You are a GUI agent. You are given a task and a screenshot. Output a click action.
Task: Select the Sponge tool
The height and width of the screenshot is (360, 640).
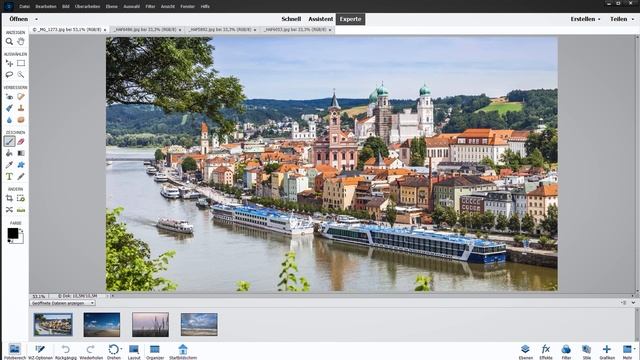21,120
